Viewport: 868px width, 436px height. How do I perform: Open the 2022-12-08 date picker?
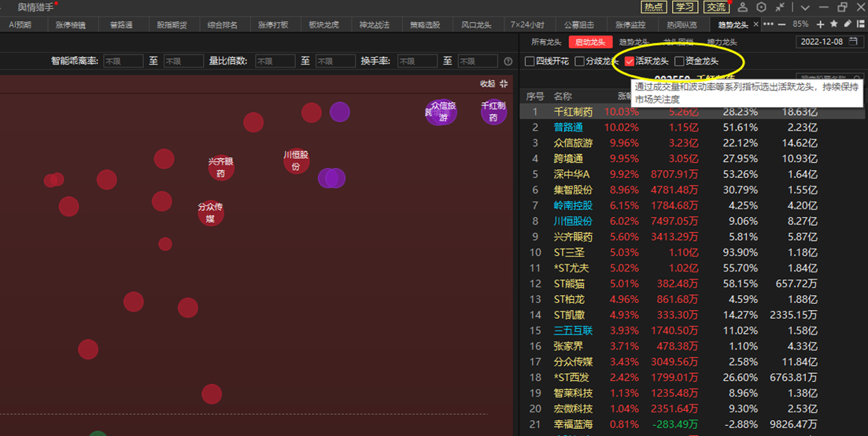(x=829, y=42)
